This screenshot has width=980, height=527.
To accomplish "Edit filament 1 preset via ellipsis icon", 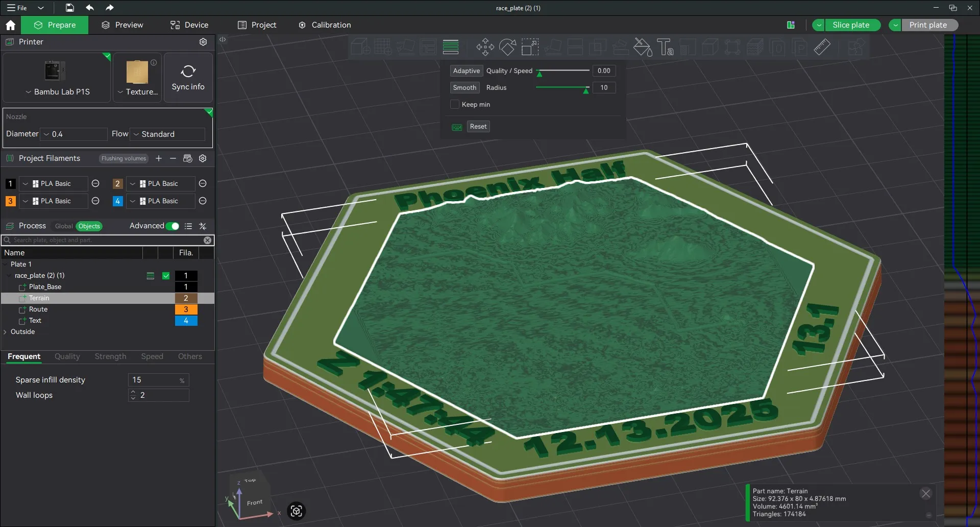I will pyautogui.click(x=95, y=184).
